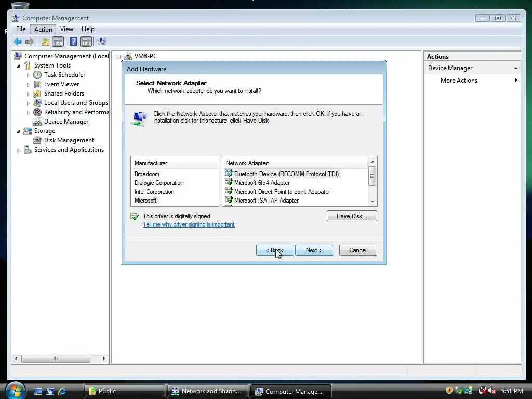Expand the Local Users and Groups node
The image size is (532, 399).
click(28, 103)
